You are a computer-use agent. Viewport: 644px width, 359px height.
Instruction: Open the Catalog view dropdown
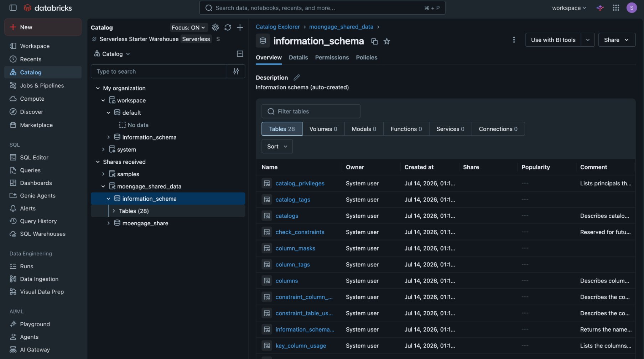point(112,54)
